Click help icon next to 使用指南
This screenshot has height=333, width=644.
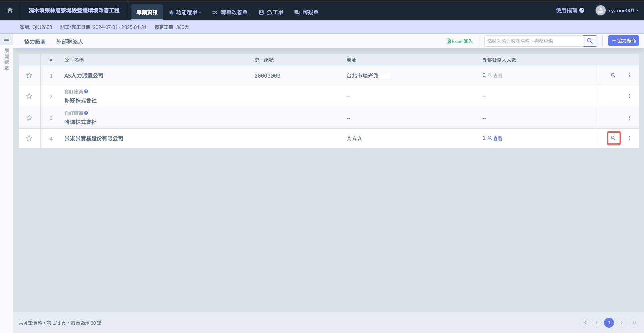point(582,10)
